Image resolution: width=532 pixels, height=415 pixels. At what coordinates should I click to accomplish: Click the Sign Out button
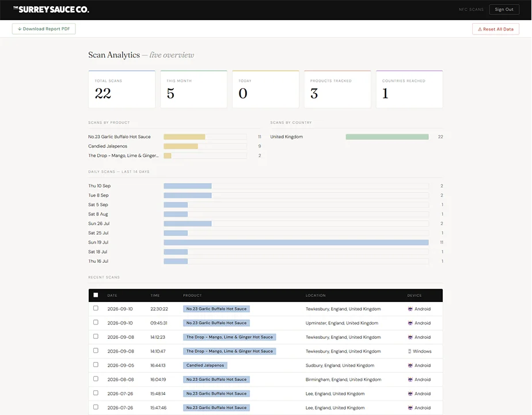coord(504,9)
